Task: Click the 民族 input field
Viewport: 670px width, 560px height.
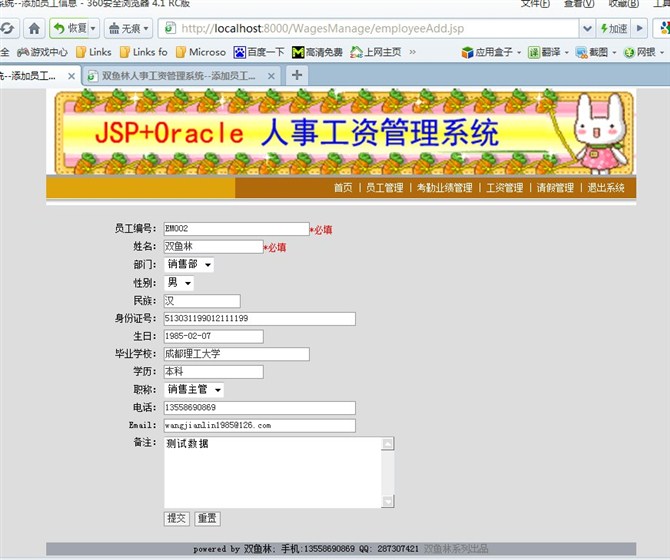Action: (x=202, y=301)
